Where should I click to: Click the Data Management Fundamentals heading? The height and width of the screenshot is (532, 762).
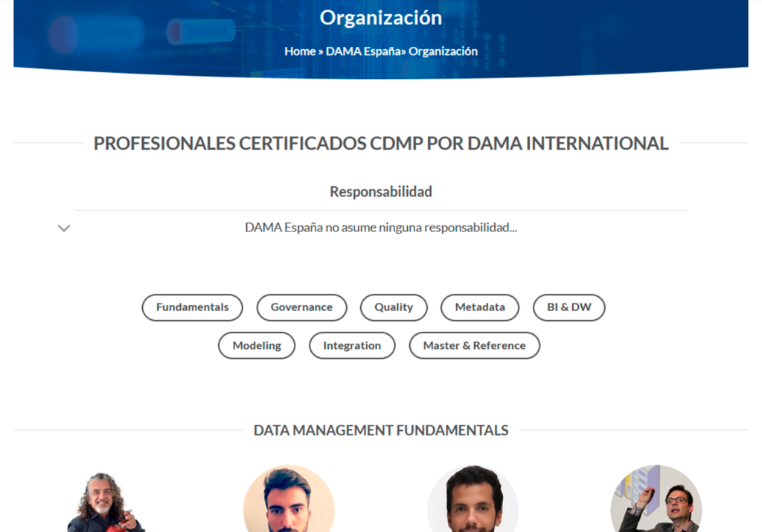(x=381, y=430)
